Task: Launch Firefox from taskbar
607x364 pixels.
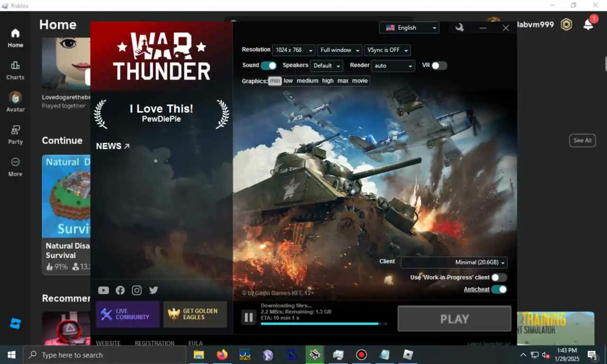Action: click(x=222, y=355)
